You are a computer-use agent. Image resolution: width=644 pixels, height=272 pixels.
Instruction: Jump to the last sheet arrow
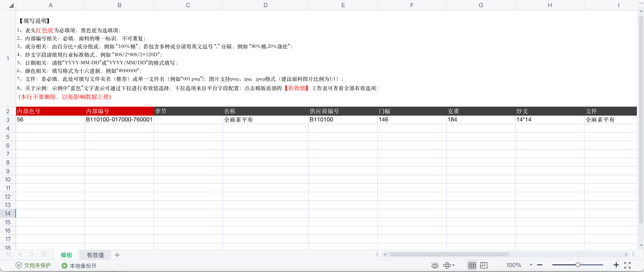click(44, 255)
